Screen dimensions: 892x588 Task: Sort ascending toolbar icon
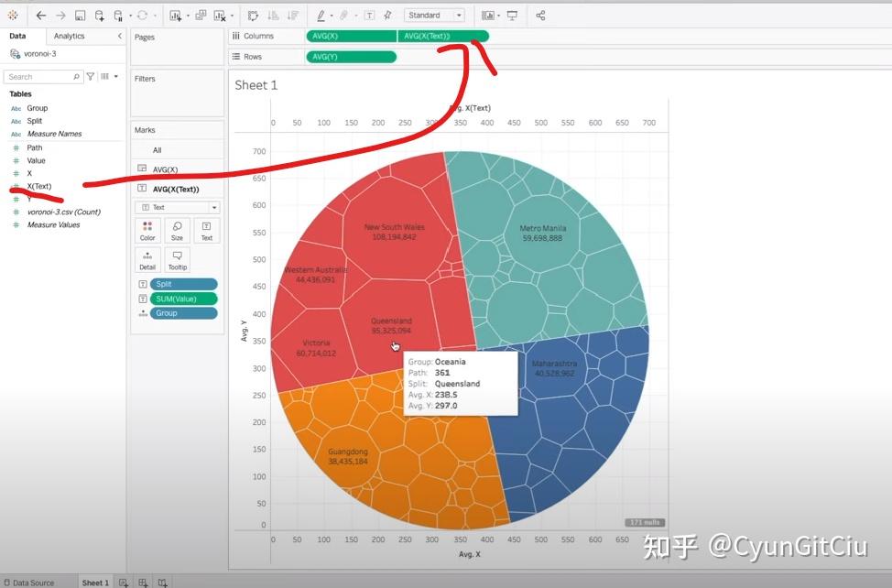(273, 16)
